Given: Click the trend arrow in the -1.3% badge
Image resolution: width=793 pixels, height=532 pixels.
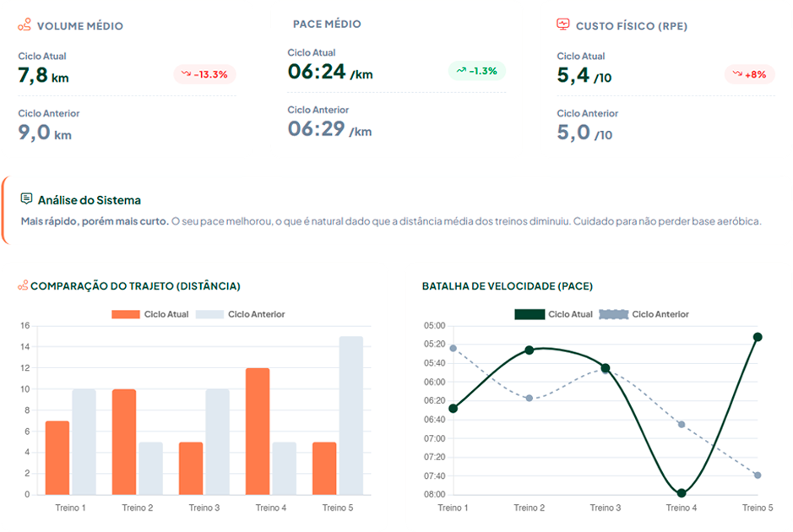Looking at the screenshot, I should [461, 71].
